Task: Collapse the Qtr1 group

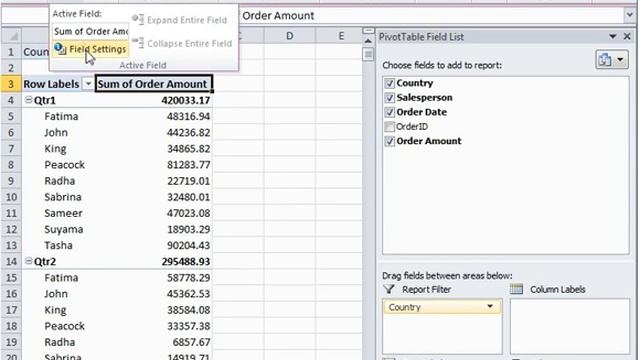Action: coord(28,100)
